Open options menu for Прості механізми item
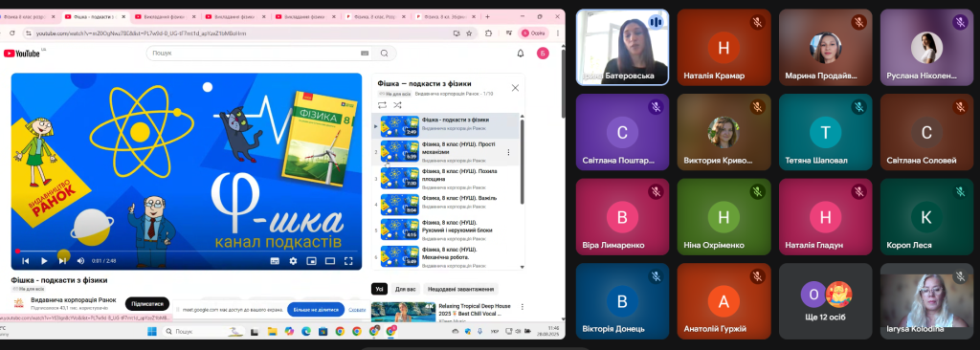This screenshot has width=980, height=350. (x=508, y=152)
